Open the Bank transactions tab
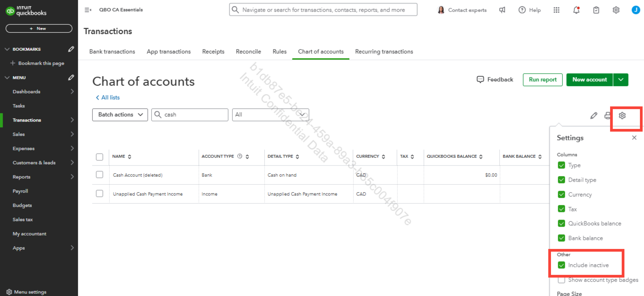The height and width of the screenshot is (296, 644). point(112,51)
